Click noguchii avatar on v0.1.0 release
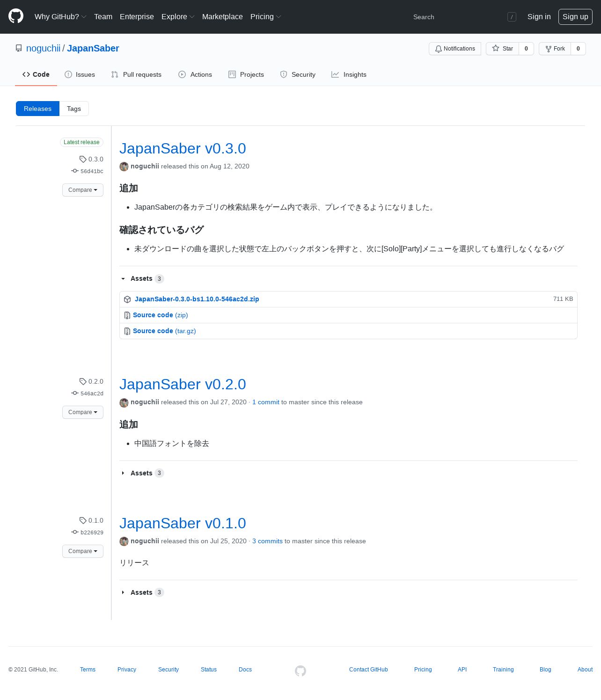The image size is (601, 700). click(x=124, y=541)
